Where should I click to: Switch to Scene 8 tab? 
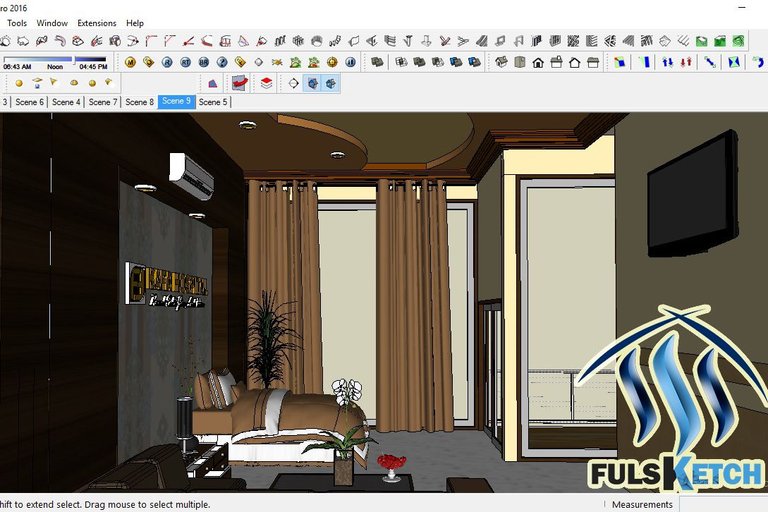[x=140, y=102]
